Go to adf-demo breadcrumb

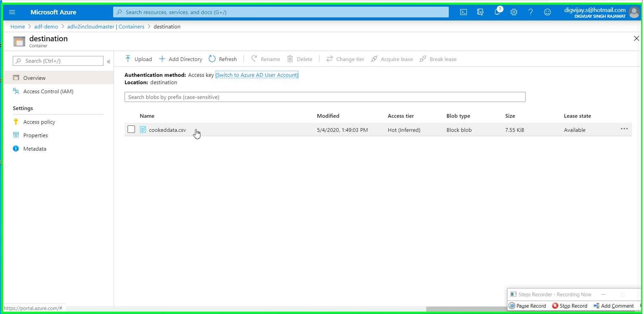46,27
